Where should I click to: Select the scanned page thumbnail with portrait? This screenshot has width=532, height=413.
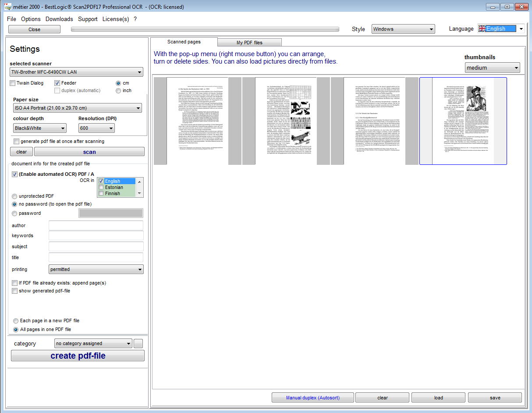click(x=463, y=121)
